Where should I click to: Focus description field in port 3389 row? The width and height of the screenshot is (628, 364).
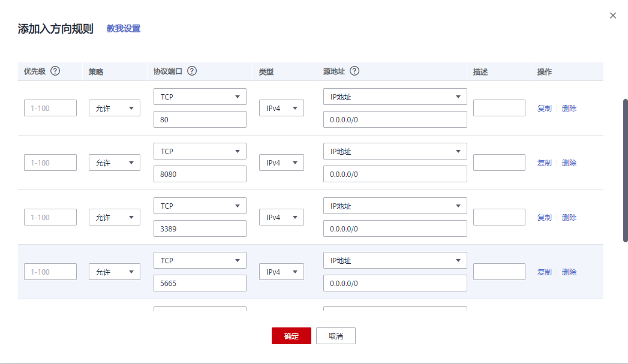pos(499,217)
